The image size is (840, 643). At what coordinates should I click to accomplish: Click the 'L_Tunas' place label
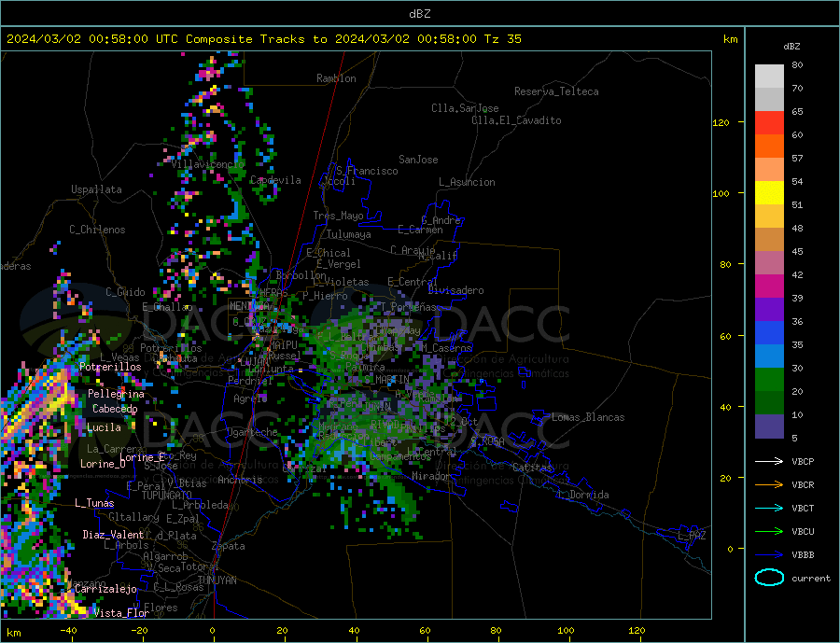[94, 503]
